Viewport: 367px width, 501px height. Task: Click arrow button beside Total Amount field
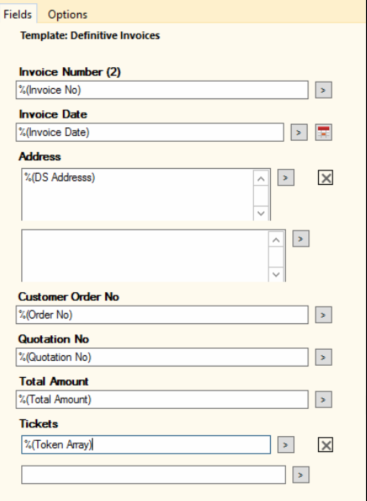pyautogui.click(x=323, y=399)
